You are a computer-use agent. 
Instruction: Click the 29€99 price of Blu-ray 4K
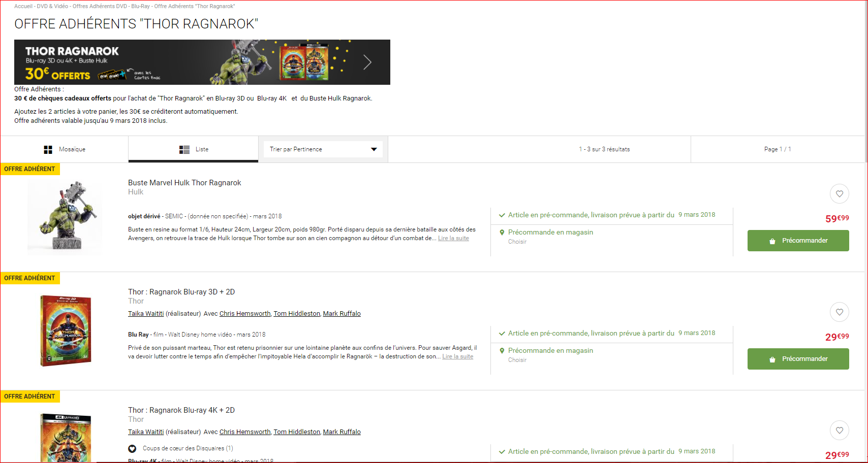[x=837, y=455]
